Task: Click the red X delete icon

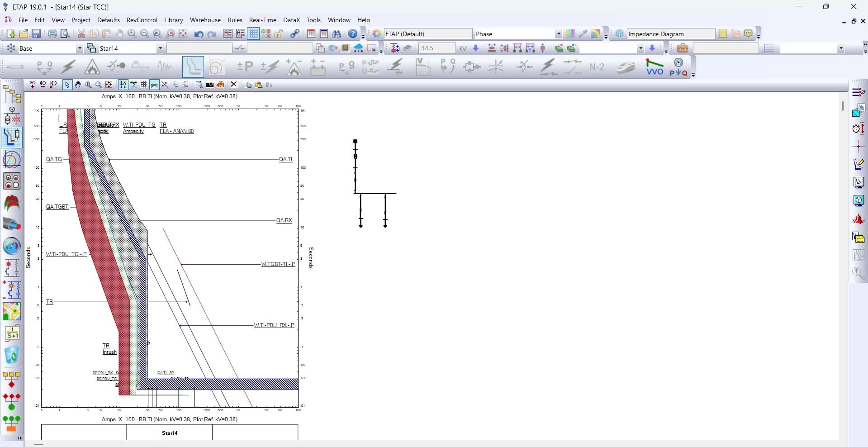Action: 233,85
